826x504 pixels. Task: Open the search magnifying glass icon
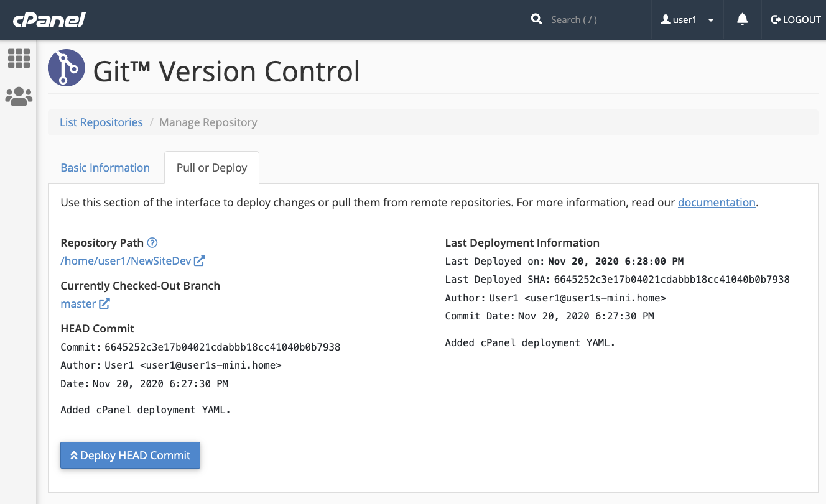click(536, 19)
